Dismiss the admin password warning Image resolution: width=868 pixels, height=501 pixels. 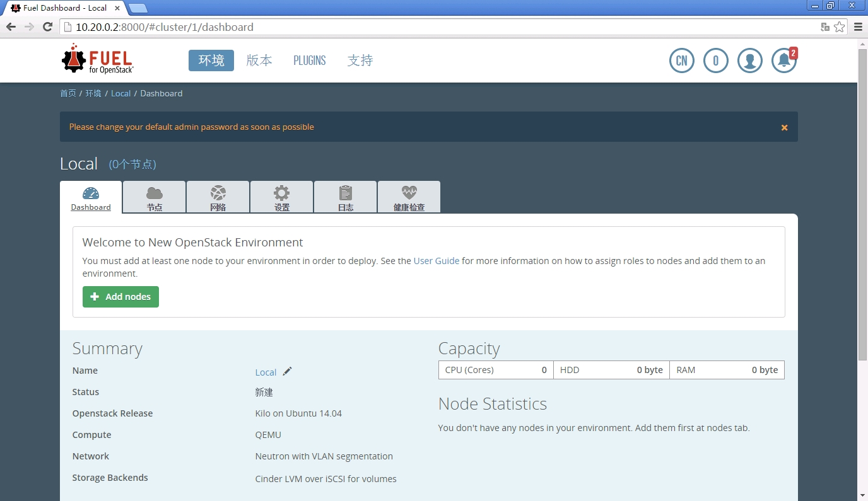click(x=785, y=127)
